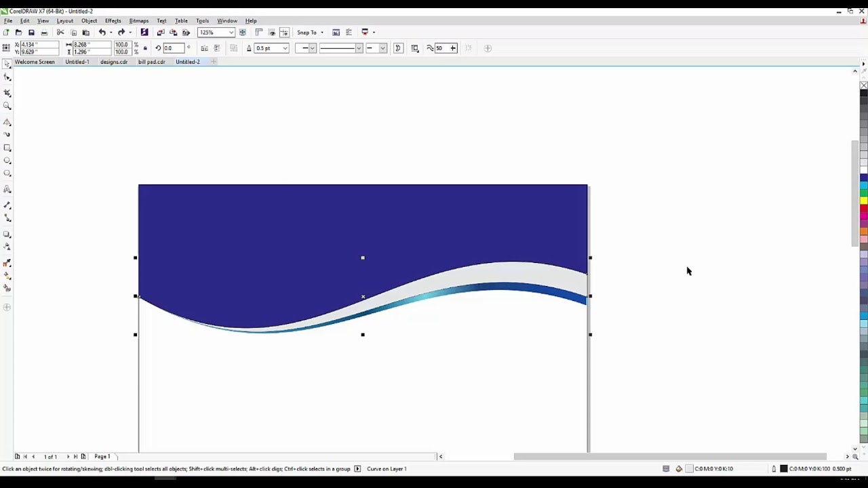Toggle the Lock Ratio padlock
This screenshot has height=488, width=868.
[145, 48]
